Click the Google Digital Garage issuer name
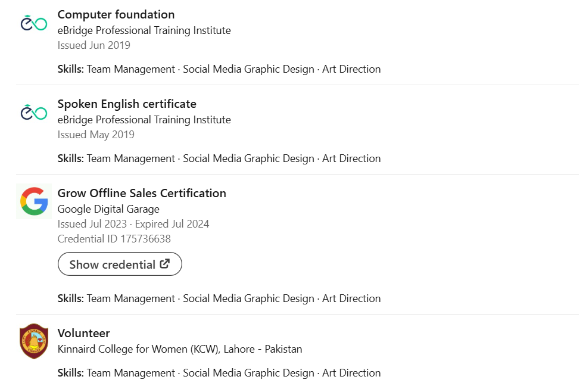This screenshot has height=392, width=586. tap(108, 209)
